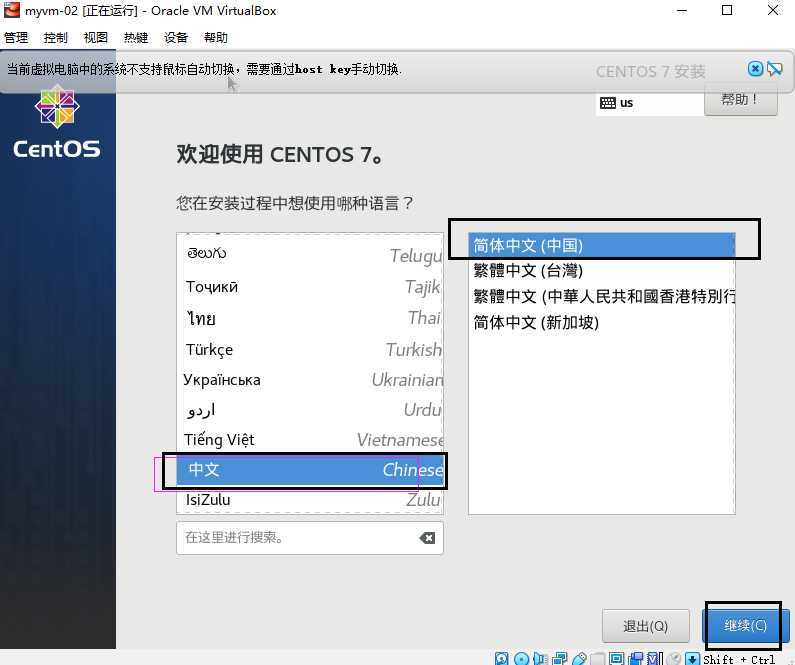795x665 pixels.
Task: Click the 帮助! help button
Action: (x=740, y=100)
